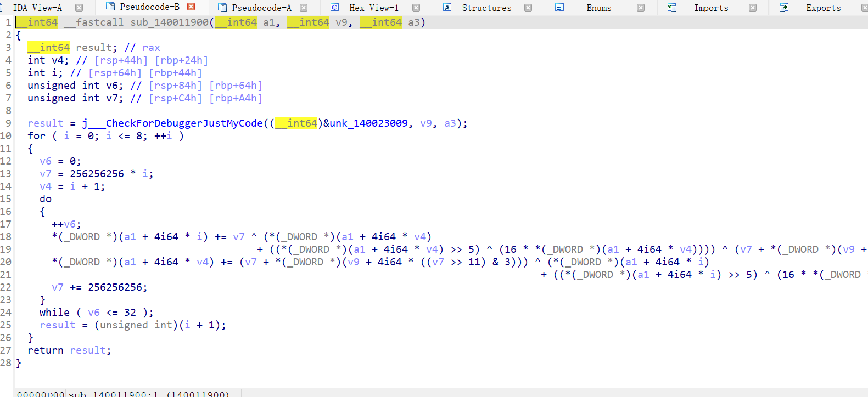The height and width of the screenshot is (397, 868).
Task: Click j___CheckForDebuggerJustMyCode function call
Action: point(172,123)
